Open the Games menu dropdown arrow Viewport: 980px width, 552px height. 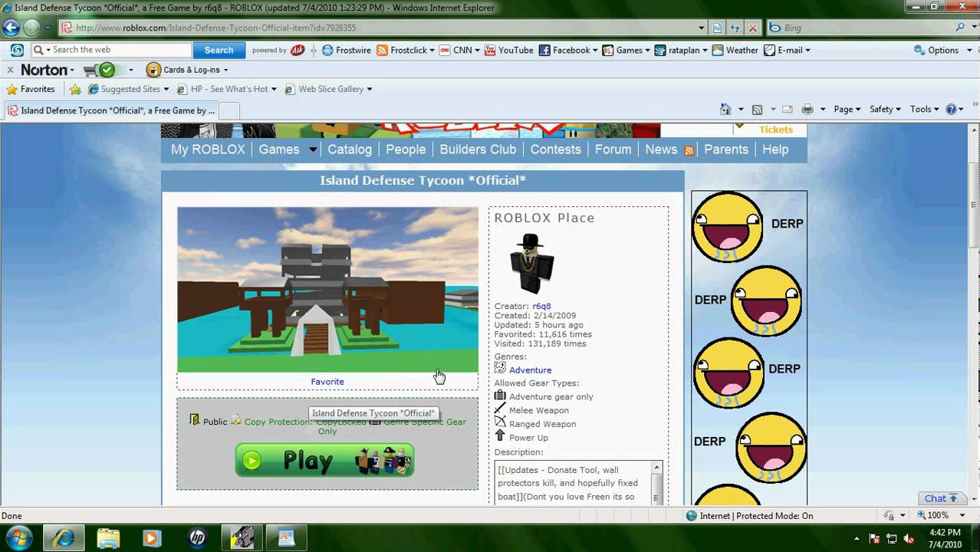(x=313, y=149)
